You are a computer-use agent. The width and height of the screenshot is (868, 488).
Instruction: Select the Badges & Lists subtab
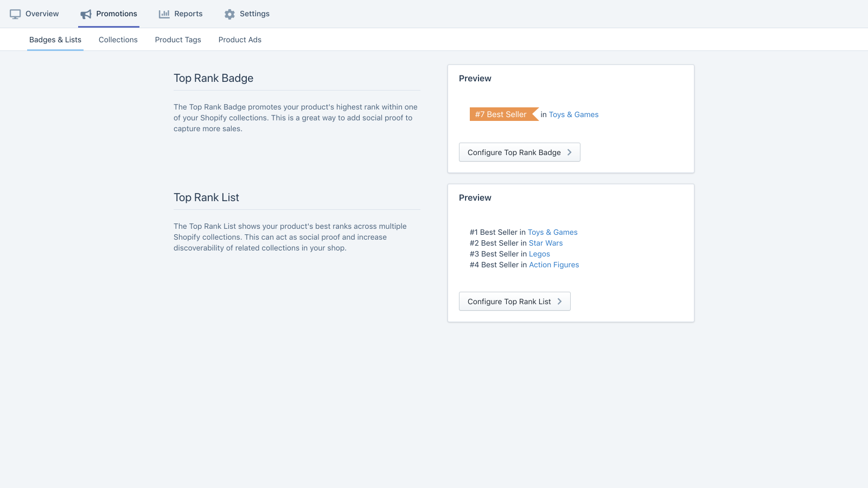[x=55, y=40]
